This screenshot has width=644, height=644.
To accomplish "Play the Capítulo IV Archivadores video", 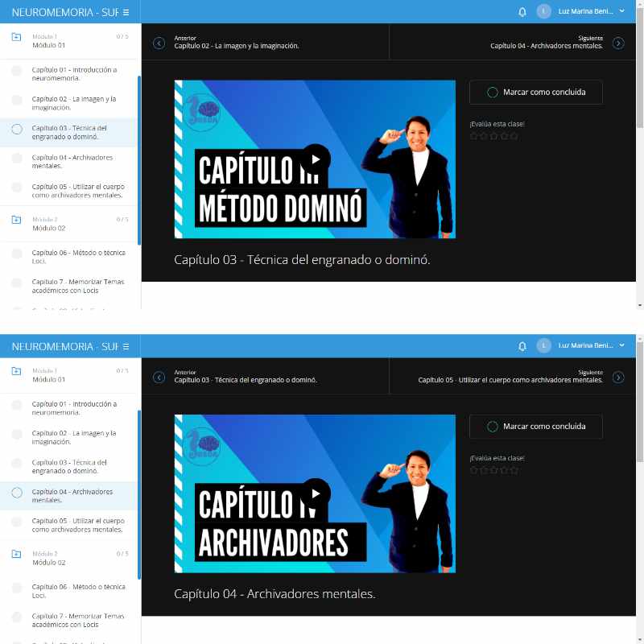I will tap(315, 493).
